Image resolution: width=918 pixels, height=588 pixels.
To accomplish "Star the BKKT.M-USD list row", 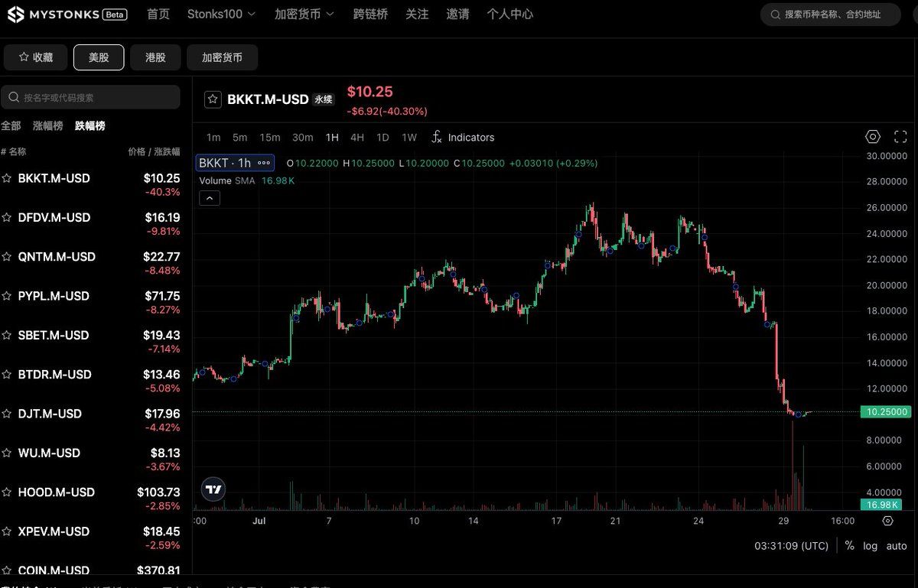I will (x=7, y=179).
